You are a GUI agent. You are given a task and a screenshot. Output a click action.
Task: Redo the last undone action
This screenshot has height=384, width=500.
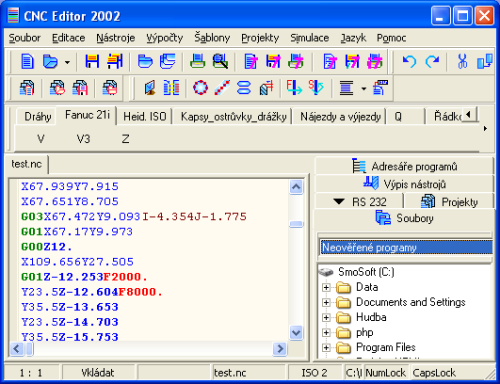[432, 61]
